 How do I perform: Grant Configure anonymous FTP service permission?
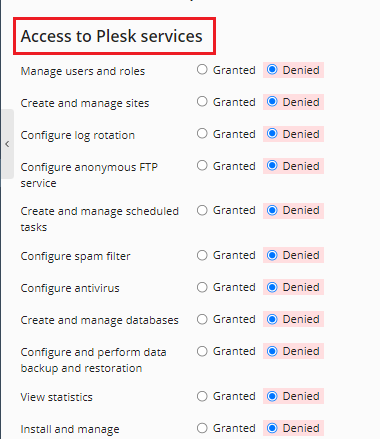click(x=202, y=166)
